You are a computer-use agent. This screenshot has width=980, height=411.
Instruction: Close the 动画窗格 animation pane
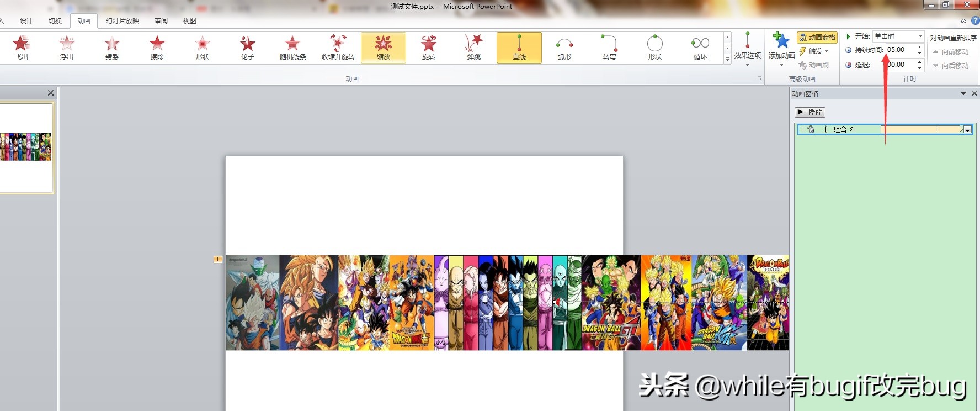974,93
